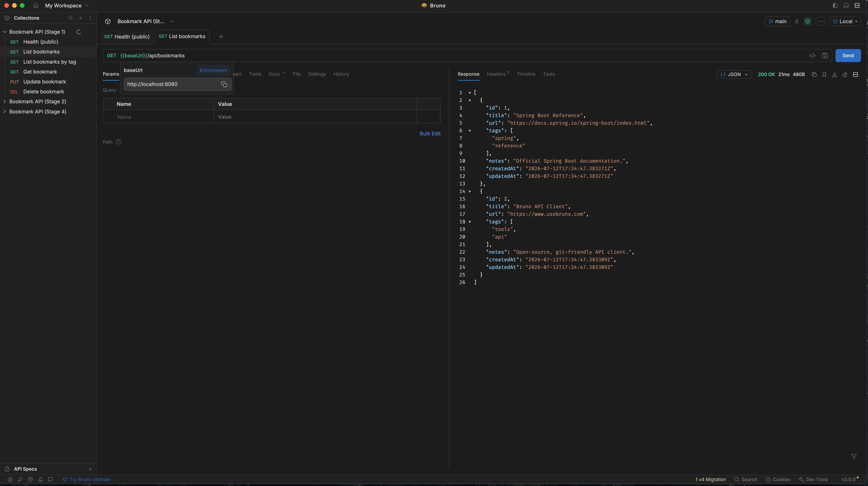Click Try Bruno Ultimate link

tap(87, 479)
